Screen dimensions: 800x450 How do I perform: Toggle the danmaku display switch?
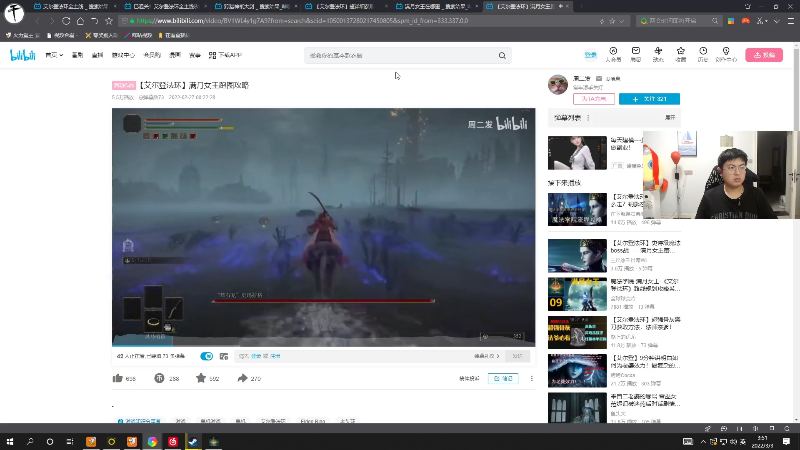(x=206, y=356)
